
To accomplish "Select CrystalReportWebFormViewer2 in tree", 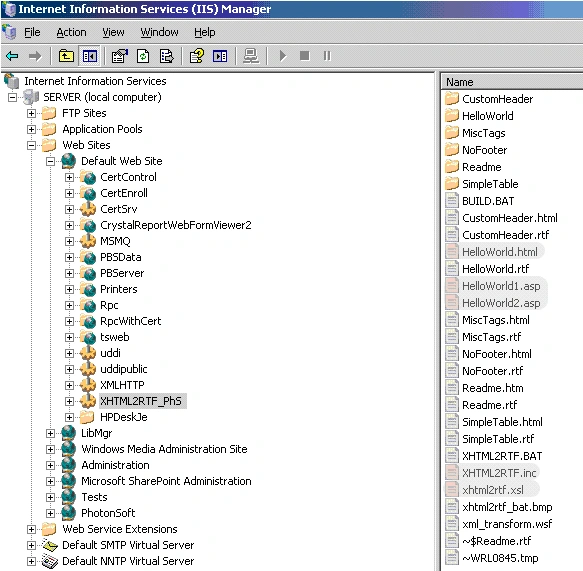I will [175, 225].
